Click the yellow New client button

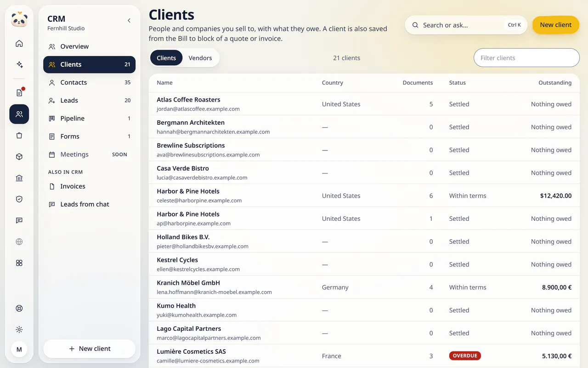pos(556,25)
